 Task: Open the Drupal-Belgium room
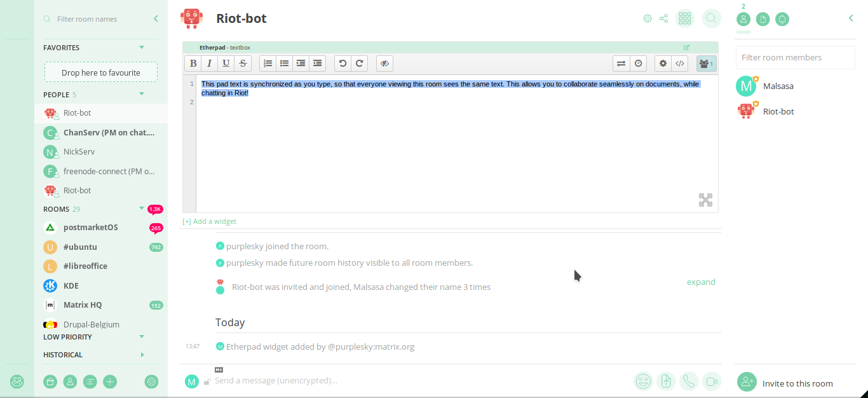102,324
